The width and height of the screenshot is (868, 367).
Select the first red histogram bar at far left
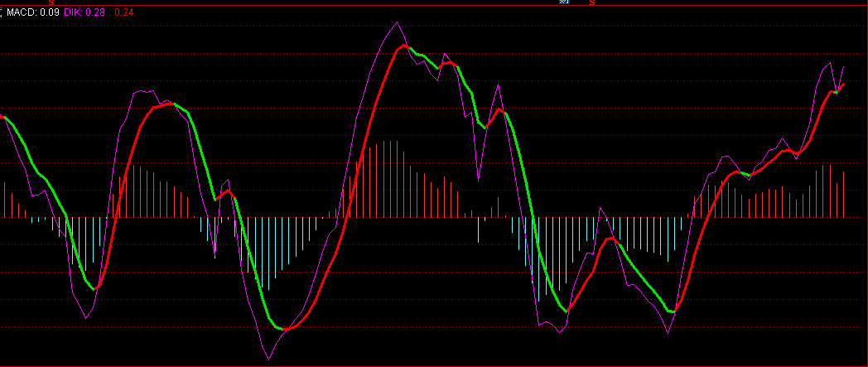[x=5, y=200]
